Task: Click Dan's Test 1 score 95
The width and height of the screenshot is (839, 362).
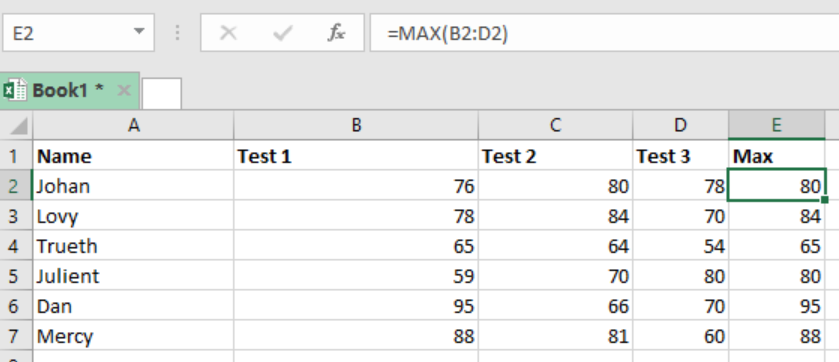Action: pyautogui.click(x=356, y=306)
